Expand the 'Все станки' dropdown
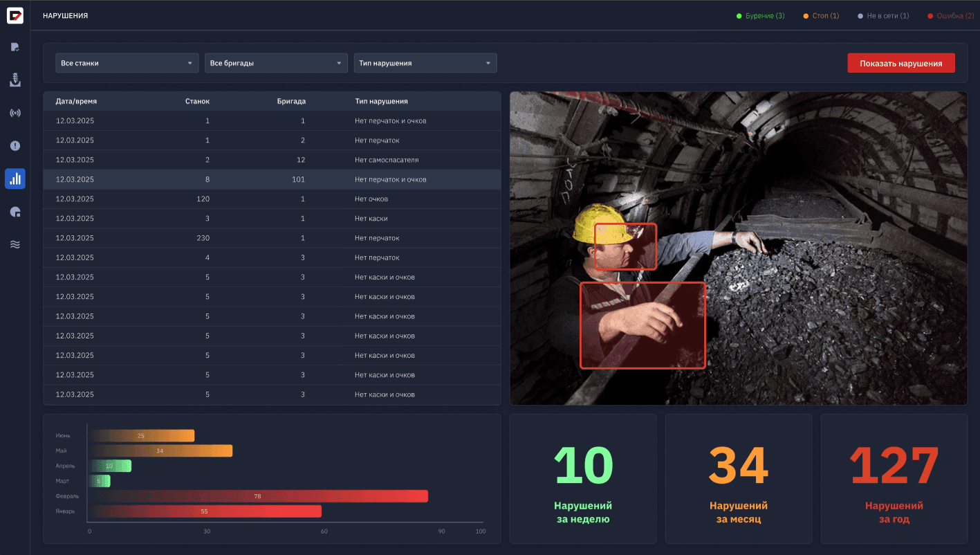This screenshot has height=555, width=980. click(127, 63)
